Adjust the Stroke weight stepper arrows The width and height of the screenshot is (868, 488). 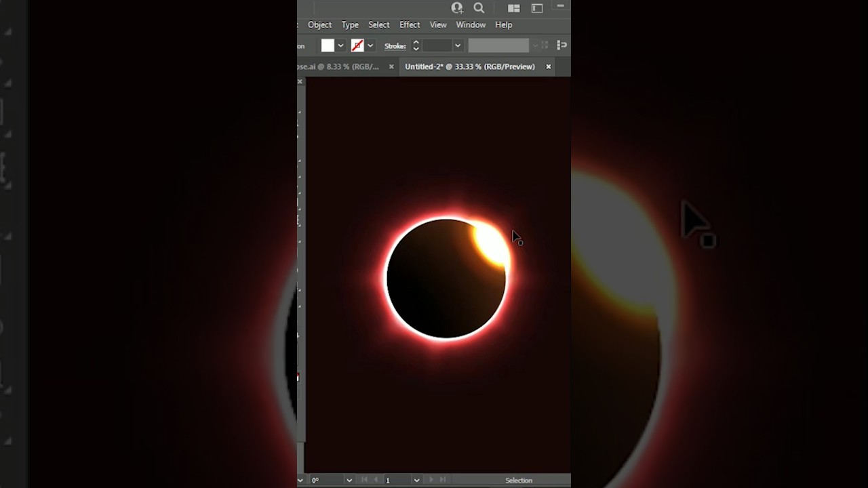coord(416,45)
